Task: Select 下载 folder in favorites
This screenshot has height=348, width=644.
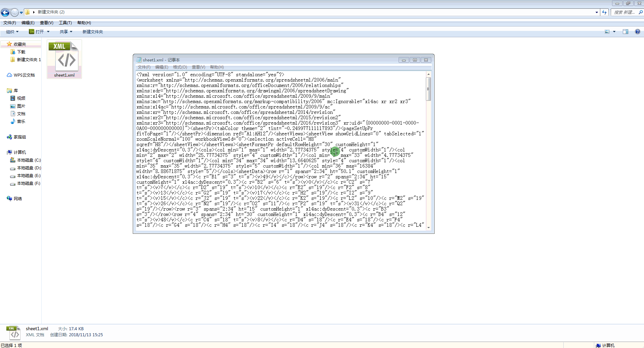Action: 21,52
